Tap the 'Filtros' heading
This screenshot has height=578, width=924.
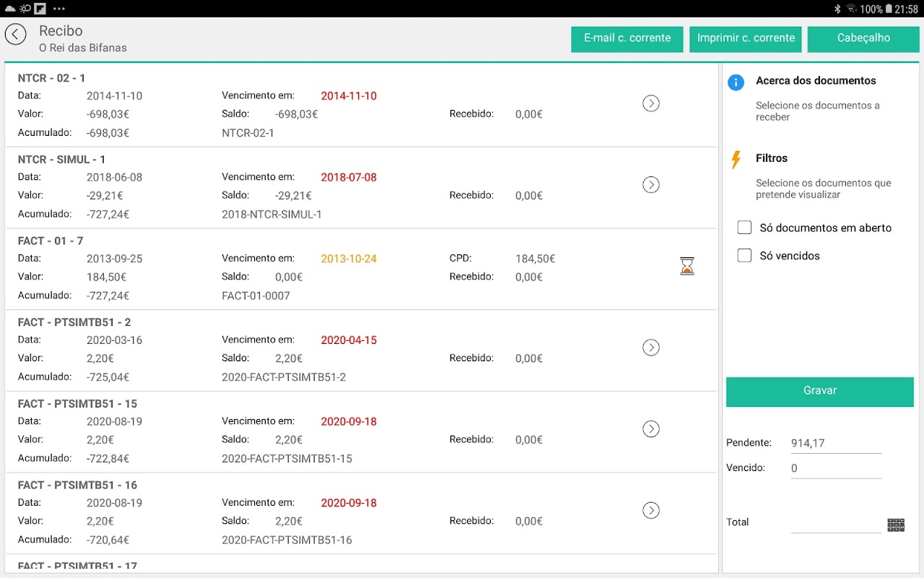(x=772, y=158)
